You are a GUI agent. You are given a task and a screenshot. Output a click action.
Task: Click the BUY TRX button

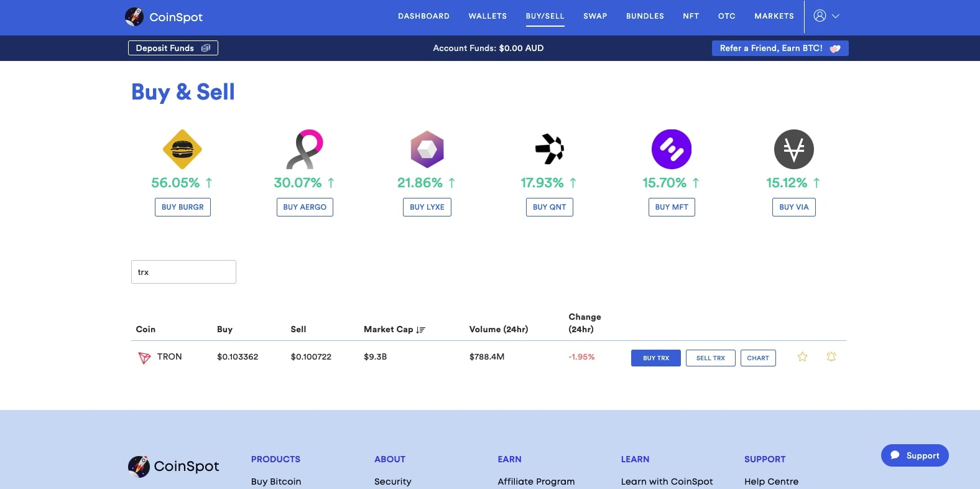(656, 358)
